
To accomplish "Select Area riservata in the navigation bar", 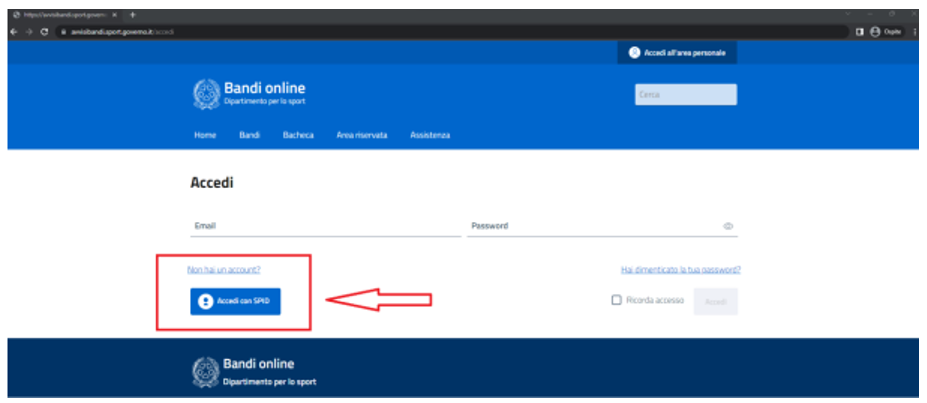I will point(361,135).
